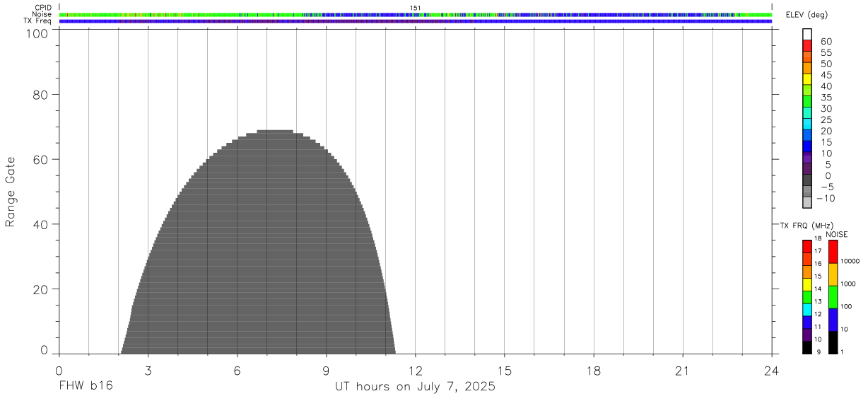Click the Noise color strip above the plot
Screen dimensions: 868x401
click(416, 14)
